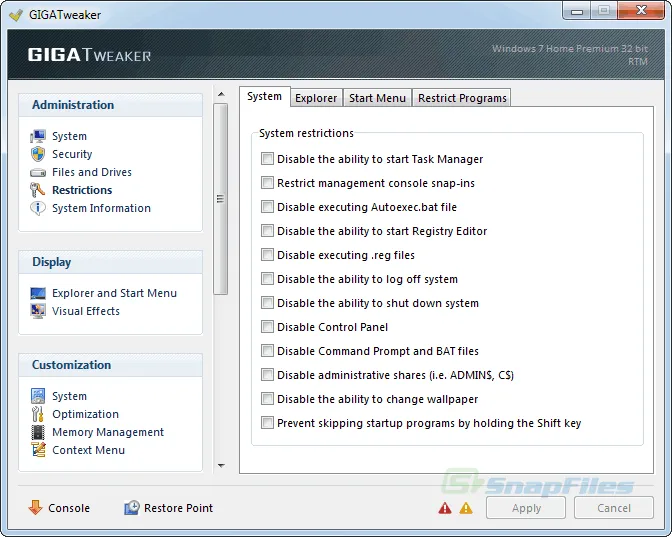Open the Console link
This screenshot has height=537, width=672.
coord(69,508)
